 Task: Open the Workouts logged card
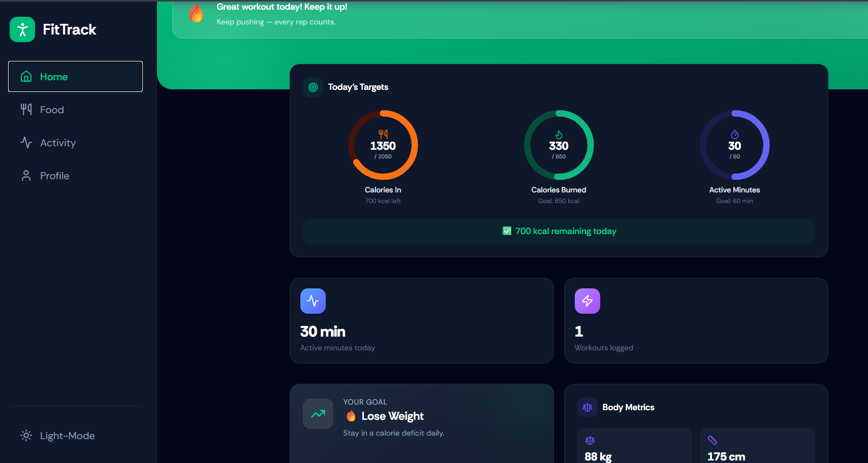pos(696,320)
